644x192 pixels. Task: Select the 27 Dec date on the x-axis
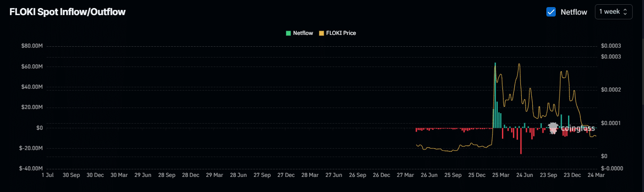[x=286, y=175]
